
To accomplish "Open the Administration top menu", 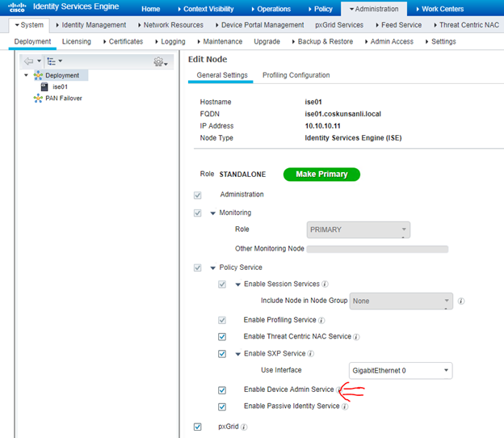I will [x=374, y=9].
